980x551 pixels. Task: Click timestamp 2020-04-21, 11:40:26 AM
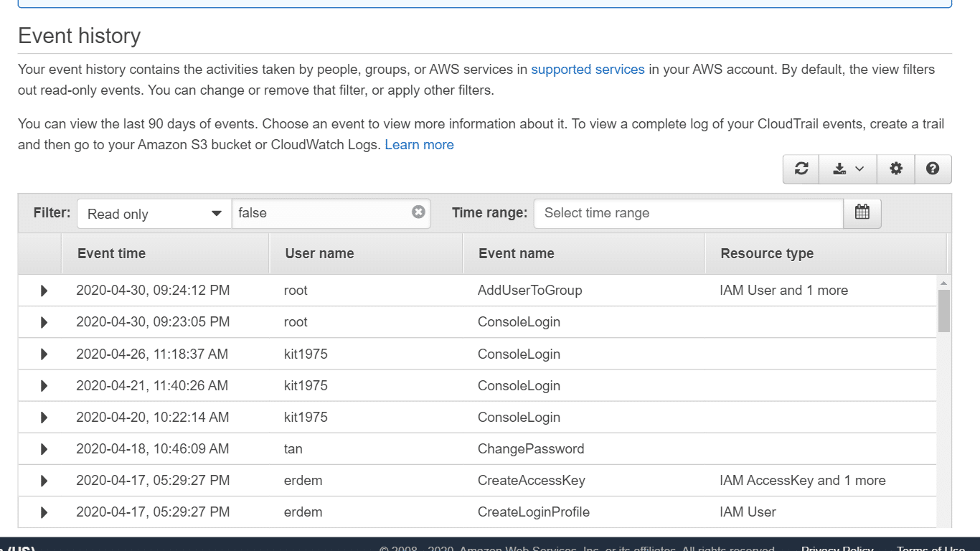click(x=152, y=385)
